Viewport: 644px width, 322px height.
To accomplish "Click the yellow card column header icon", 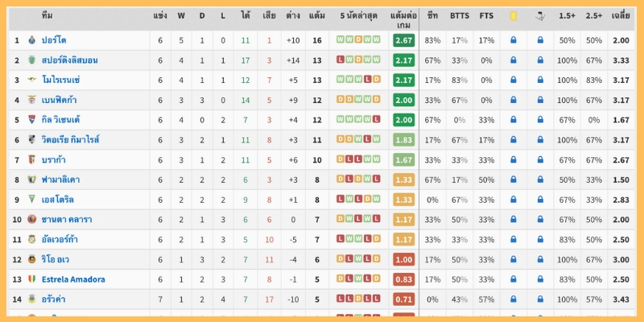I will (x=513, y=15).
